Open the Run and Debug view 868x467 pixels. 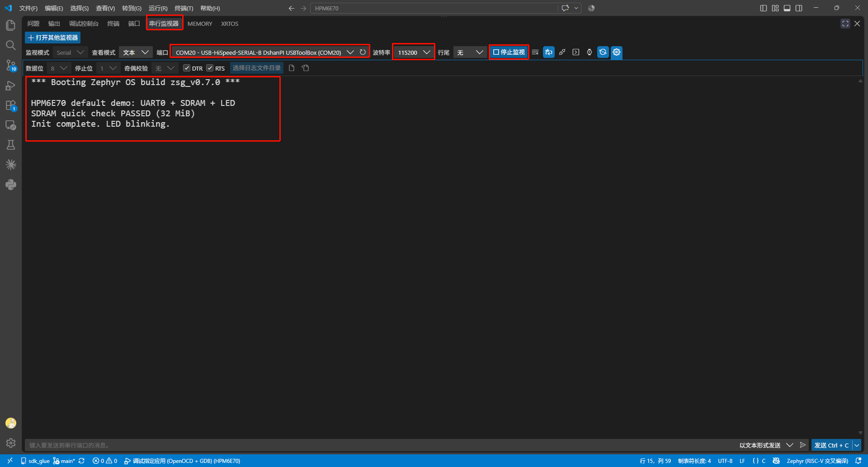tap(11, 86)
